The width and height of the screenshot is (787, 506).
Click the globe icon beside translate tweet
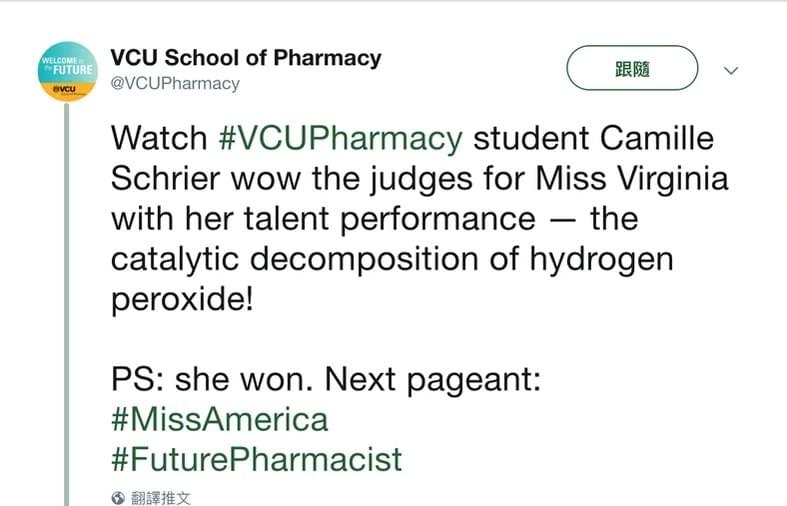(x=118, y=498)
